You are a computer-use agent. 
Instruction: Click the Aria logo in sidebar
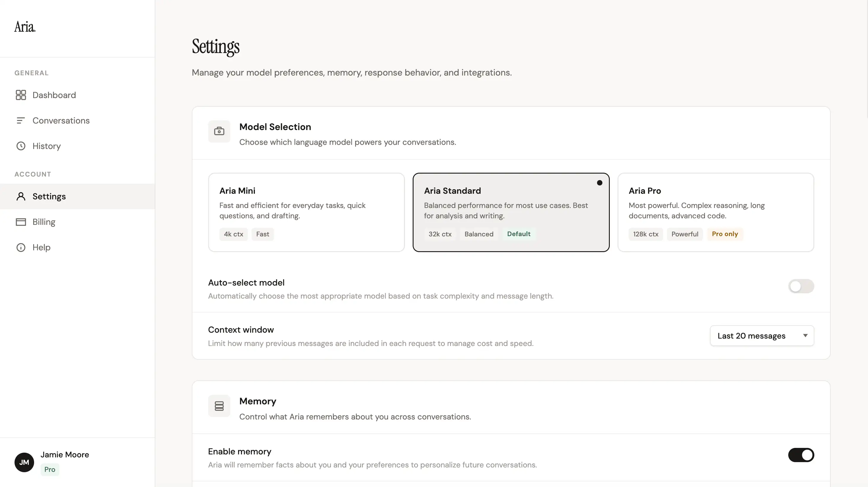(x=25, y=27)
